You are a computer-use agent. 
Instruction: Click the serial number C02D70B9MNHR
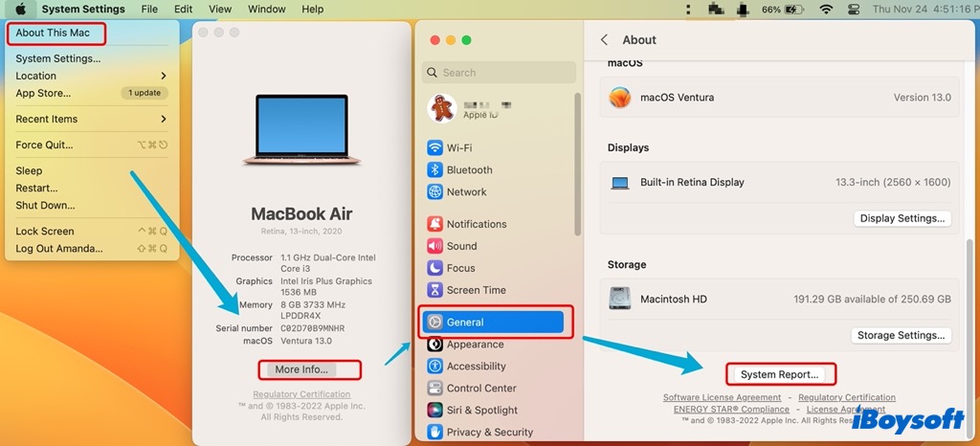(x=313, y=328)
